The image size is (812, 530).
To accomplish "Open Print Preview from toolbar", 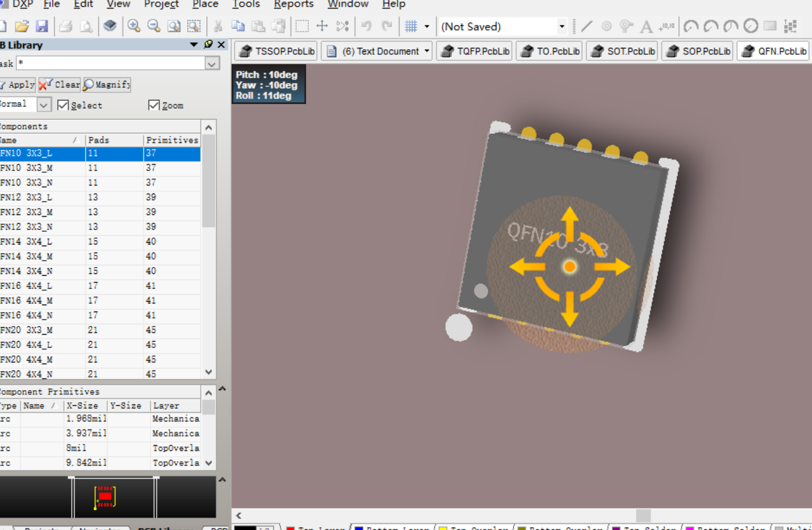I will point(86,26).
